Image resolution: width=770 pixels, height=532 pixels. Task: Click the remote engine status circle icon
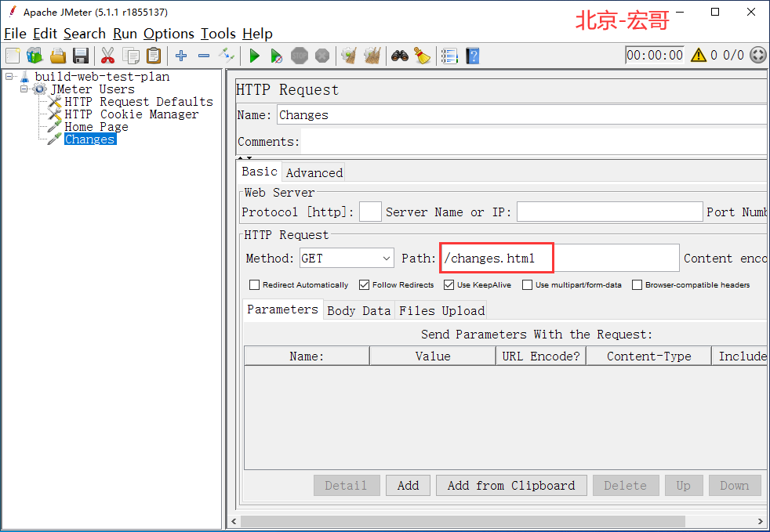click(758, 55)
